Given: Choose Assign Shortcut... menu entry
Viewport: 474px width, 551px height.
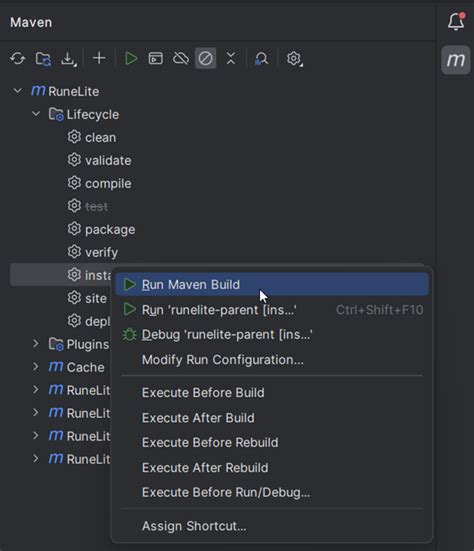Looking at the screenshot, I should pyautogui.click(x=272, y=526).
